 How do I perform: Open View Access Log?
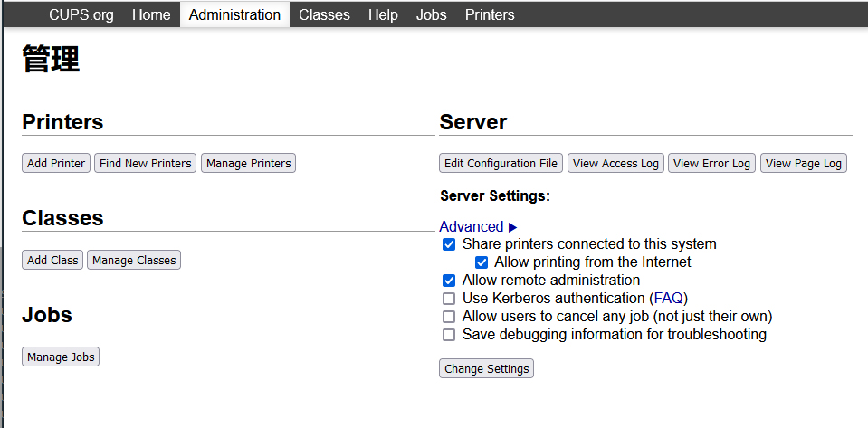pyautogui.click(x=615, y=164)
